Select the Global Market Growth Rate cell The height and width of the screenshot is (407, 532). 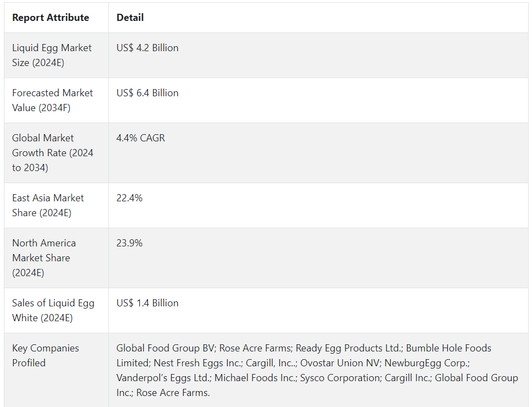tap(56, 153)
